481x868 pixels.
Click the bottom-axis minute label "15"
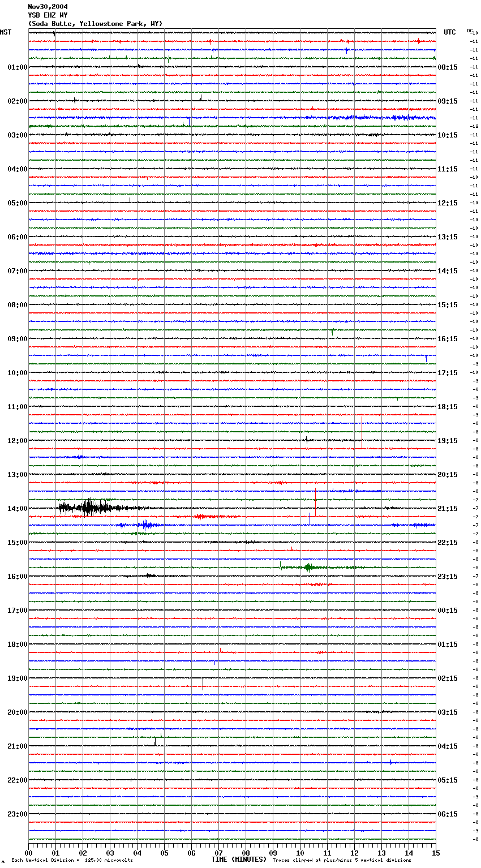pyautogui.click(x=436, y=853)
